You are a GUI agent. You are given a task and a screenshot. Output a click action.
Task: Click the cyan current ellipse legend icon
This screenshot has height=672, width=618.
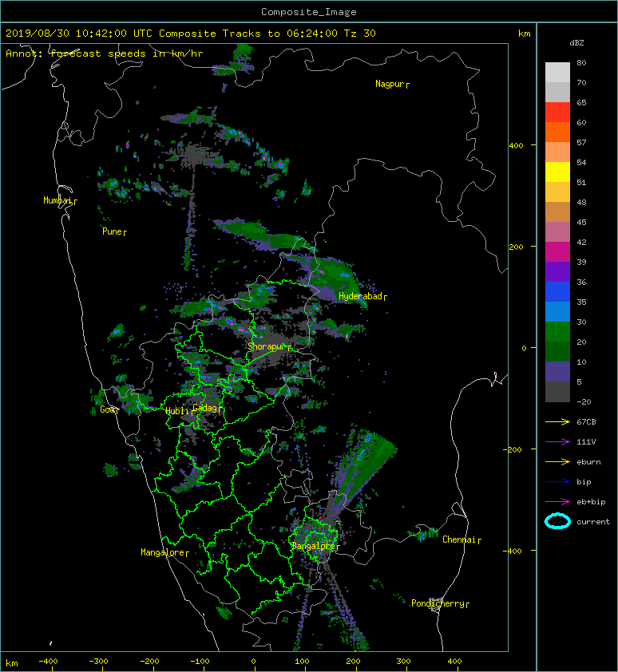point(557,521)
